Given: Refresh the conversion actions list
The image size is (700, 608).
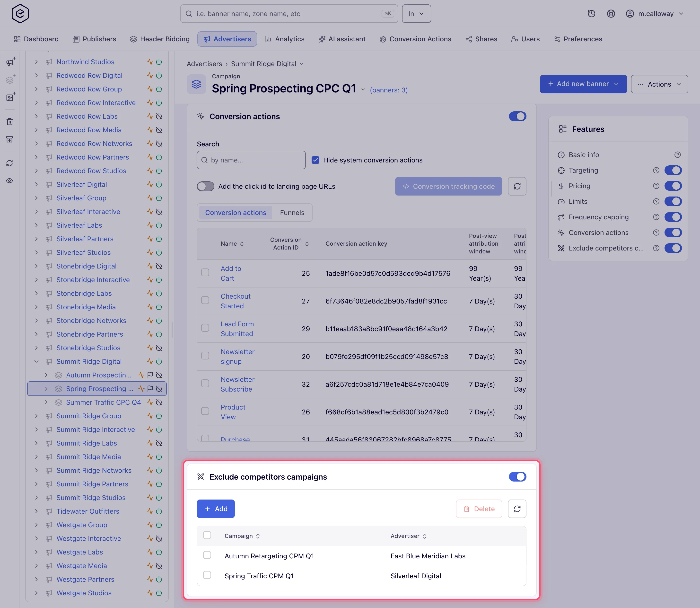Looking at the screenshot, I should [x=517, y=186].
